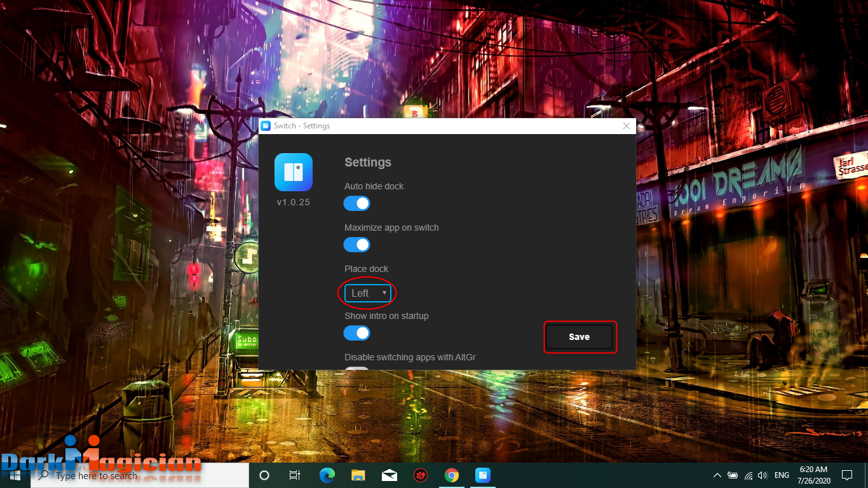Screen dimensions: 868x488
Task: Click the Switch icon in the window title bar
Action: pyautogui.click(x=266, y=126)
